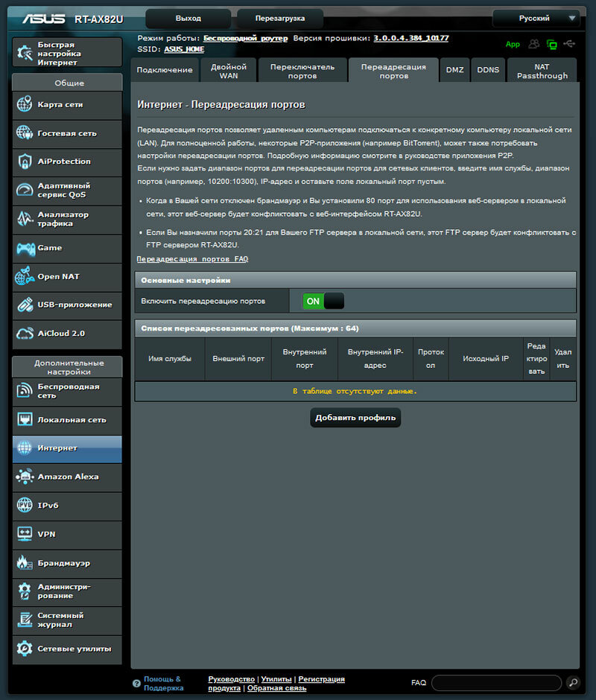Open the Сетевые утилиты tools icon
This screenshot has width=596, height=700.
[25, 648]
